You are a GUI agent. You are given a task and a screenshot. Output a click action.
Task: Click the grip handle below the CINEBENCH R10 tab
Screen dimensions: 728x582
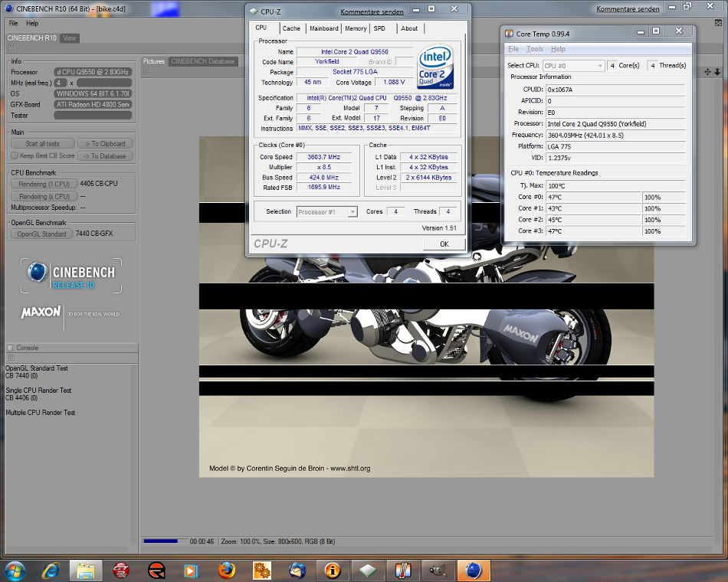[x=11, y=49]
